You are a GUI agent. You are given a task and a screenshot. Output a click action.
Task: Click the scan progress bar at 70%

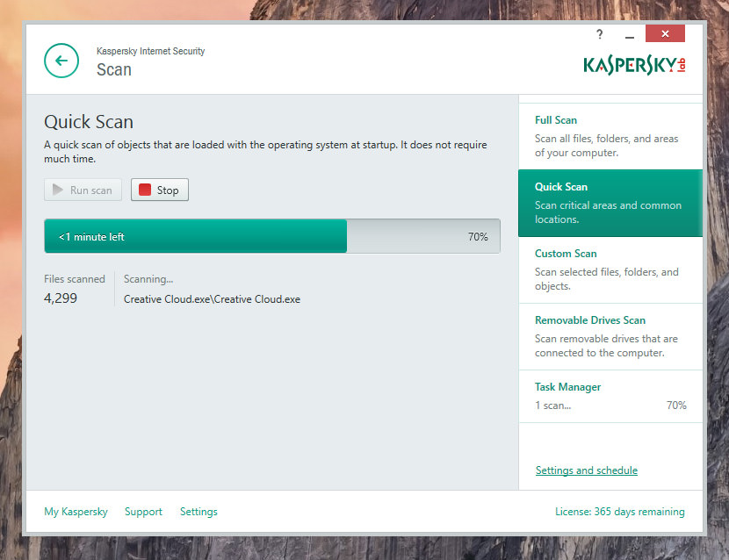point(272,236)
